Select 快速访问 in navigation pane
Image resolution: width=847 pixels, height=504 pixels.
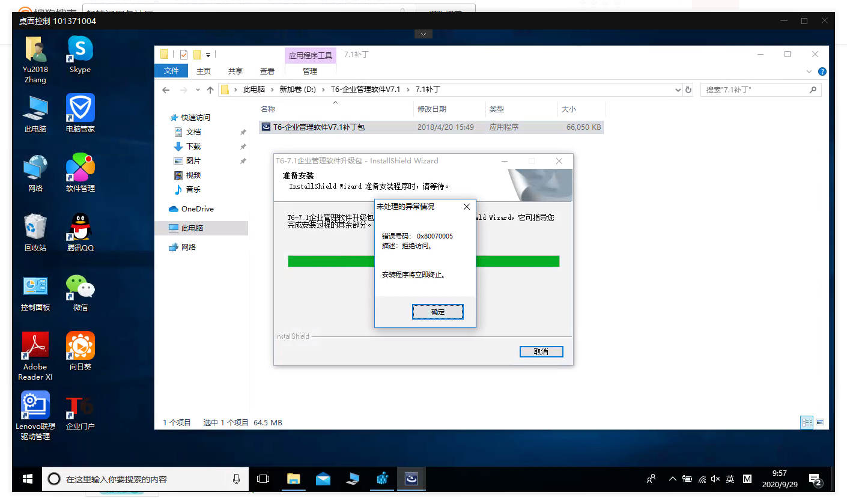click(196, 118)
